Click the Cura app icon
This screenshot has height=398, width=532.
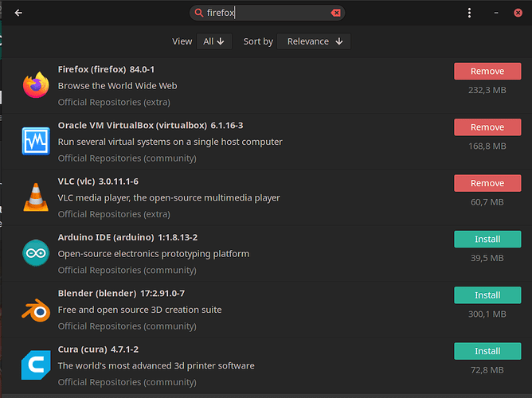pyautogui.click(x=36, y=365)
